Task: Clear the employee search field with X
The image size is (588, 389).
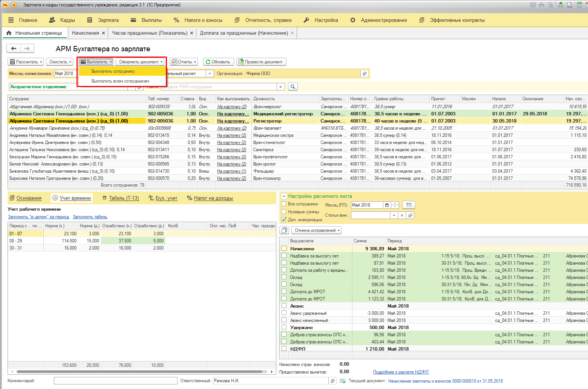Action: (x=280, y=87)
